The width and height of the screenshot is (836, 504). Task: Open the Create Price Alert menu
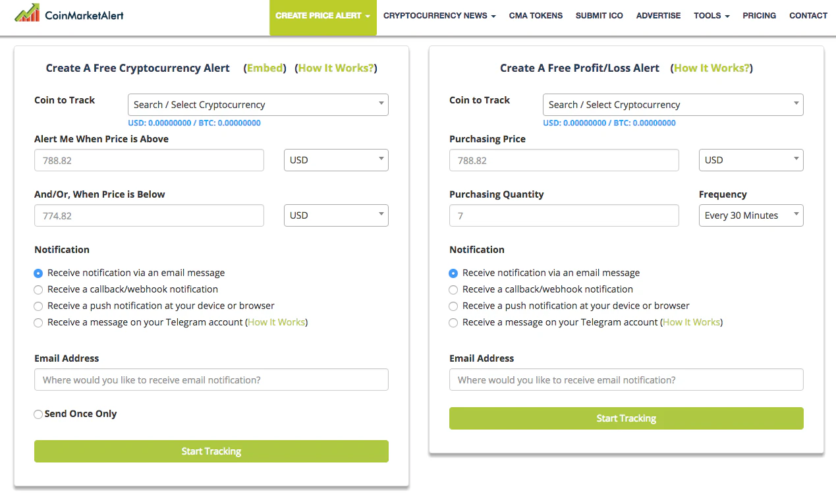(x=323, y=16)
